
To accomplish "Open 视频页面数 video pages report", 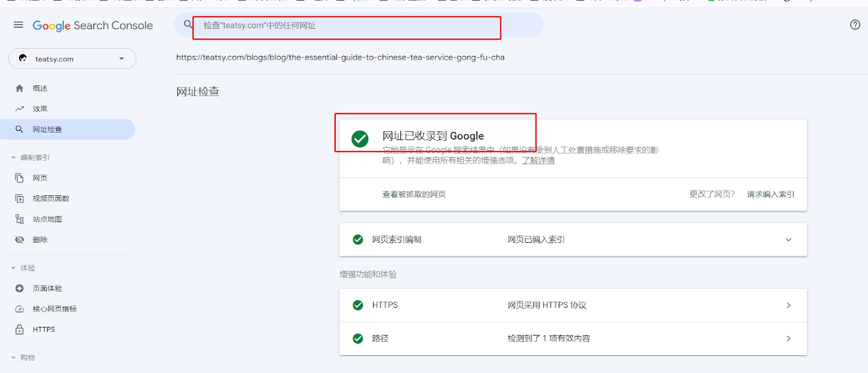I will pyautogui.click(x=50, y=199).
